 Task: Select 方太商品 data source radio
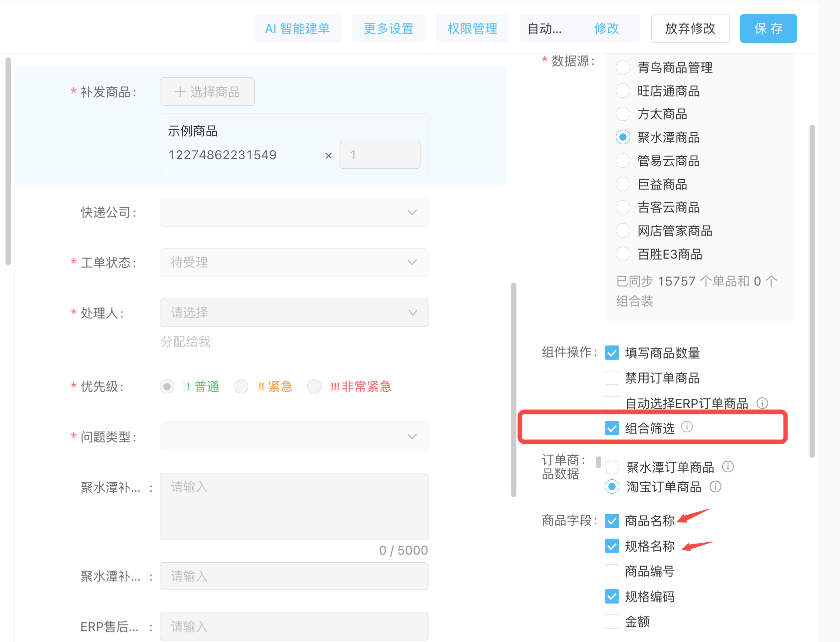point(623,114)
